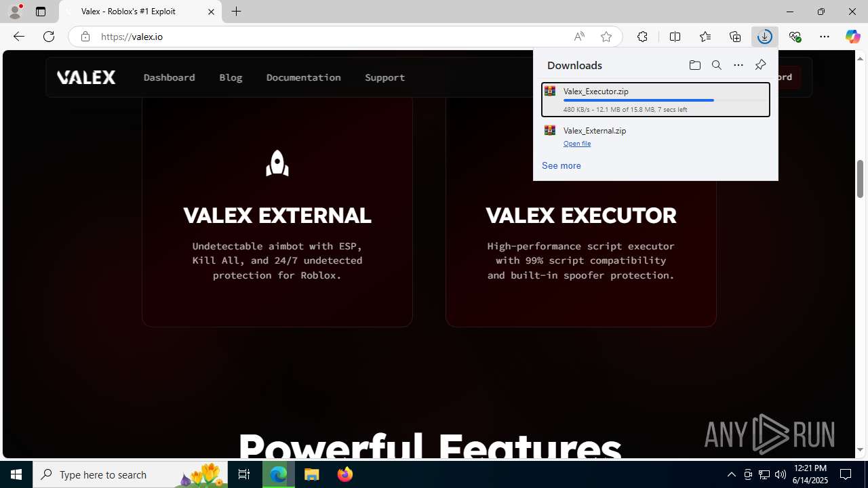This screenshot has width=868, height=488.
Task: Open browser profile icon
Action: 14,12
